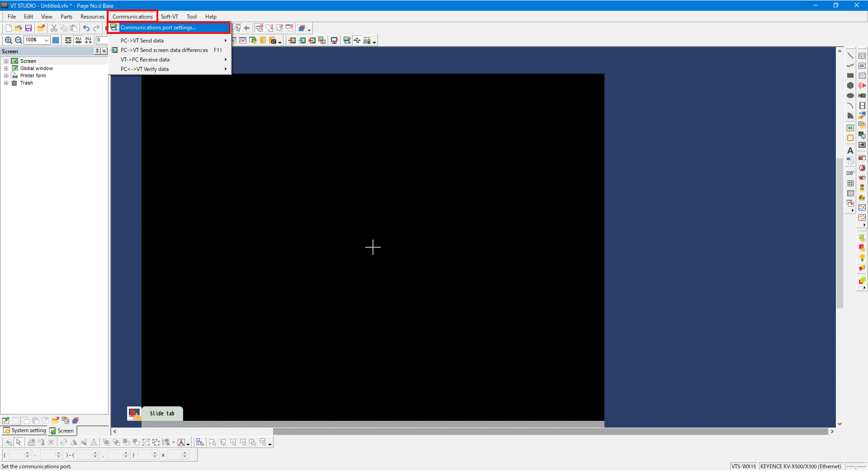Viewport: 868px width, 471px height.
Task: Click the Undo arrow icon
Action: click(86, 28)
